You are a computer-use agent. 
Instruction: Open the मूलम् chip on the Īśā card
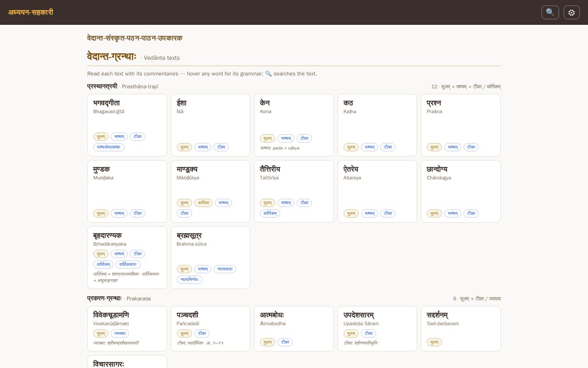(184, 147)
